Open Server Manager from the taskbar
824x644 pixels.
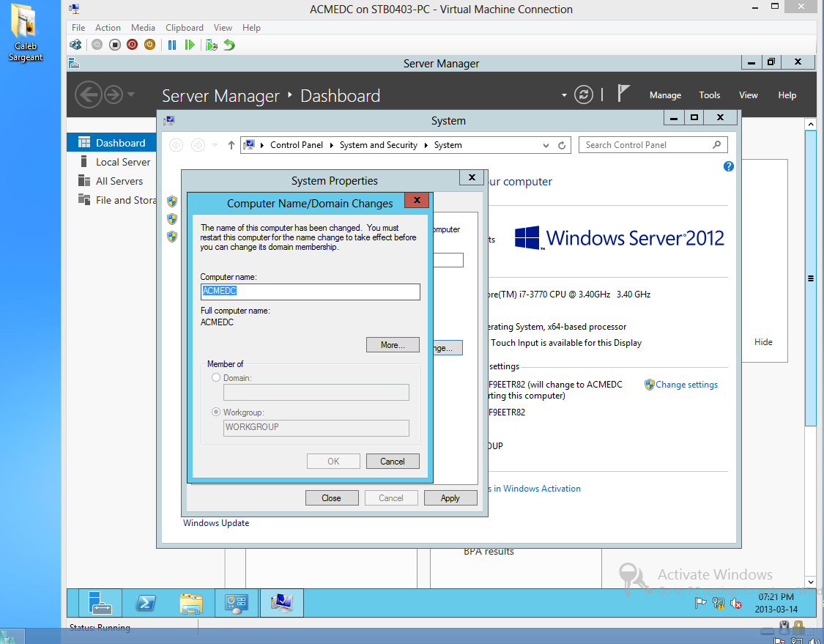pos(100,603)
